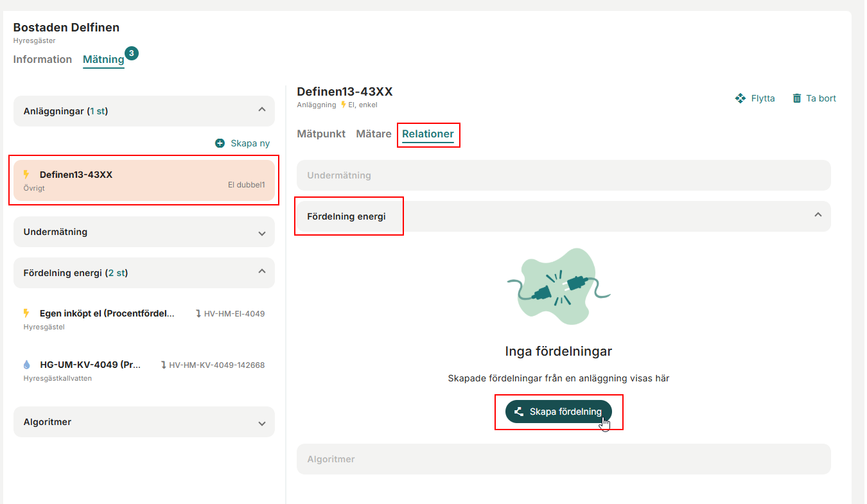Viewport: 867px width, 504px height.
Task: Click the Ta bort trash icon
Action: point(797,98)
